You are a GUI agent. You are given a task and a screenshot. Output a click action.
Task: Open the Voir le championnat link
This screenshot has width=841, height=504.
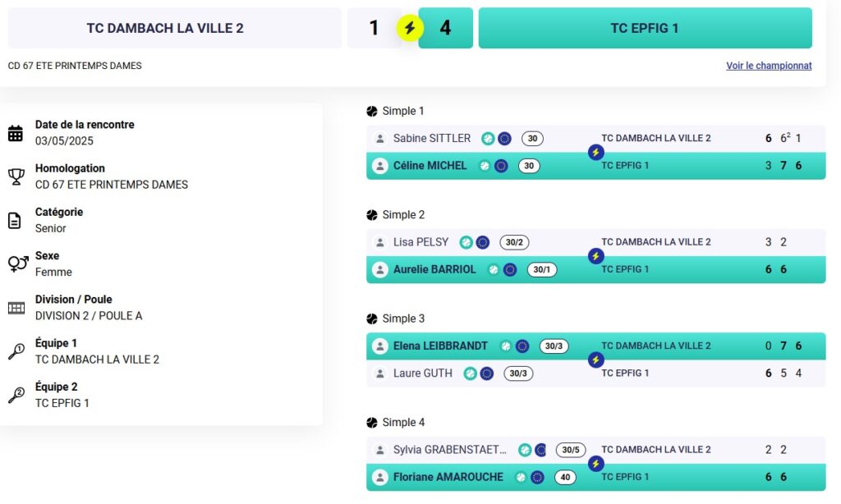click(769, 66)
